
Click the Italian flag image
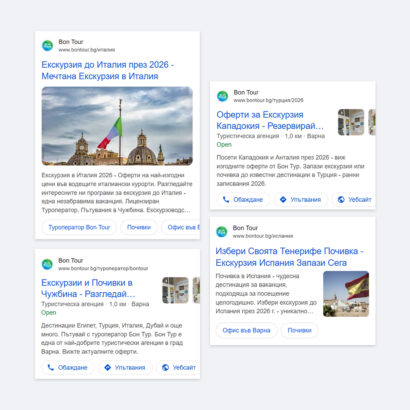coord(117,126)
